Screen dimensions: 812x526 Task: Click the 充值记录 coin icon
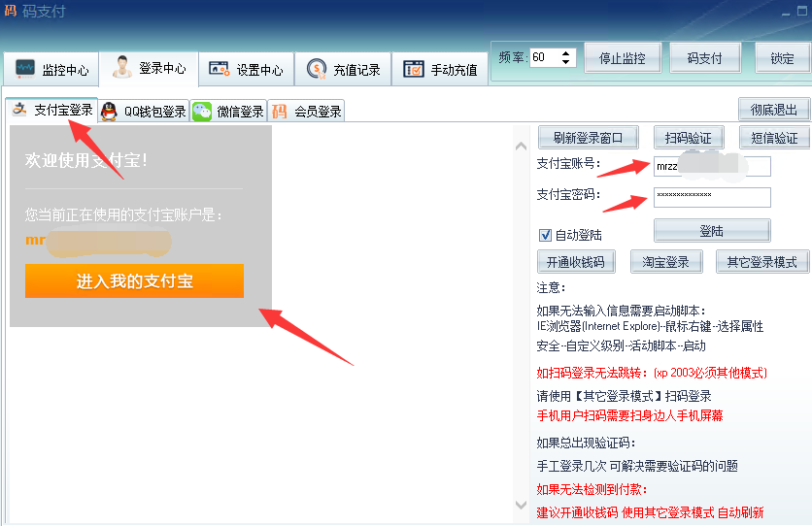coord(317,70)
